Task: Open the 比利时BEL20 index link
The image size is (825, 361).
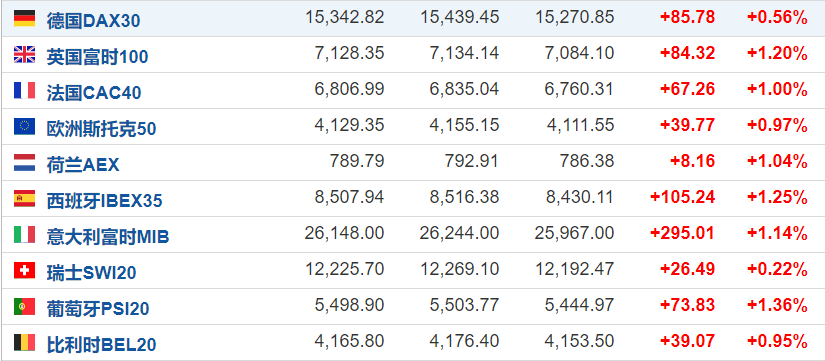Action: (102, 345)
